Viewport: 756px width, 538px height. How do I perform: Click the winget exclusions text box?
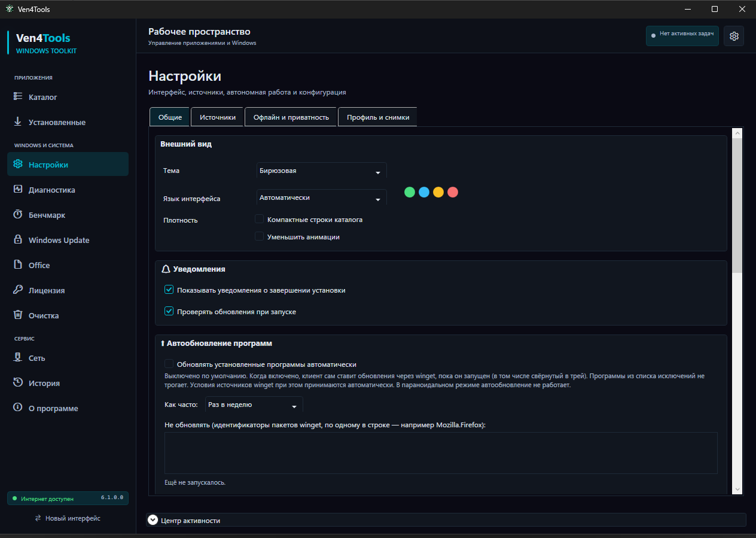click(x=441, y=453)
